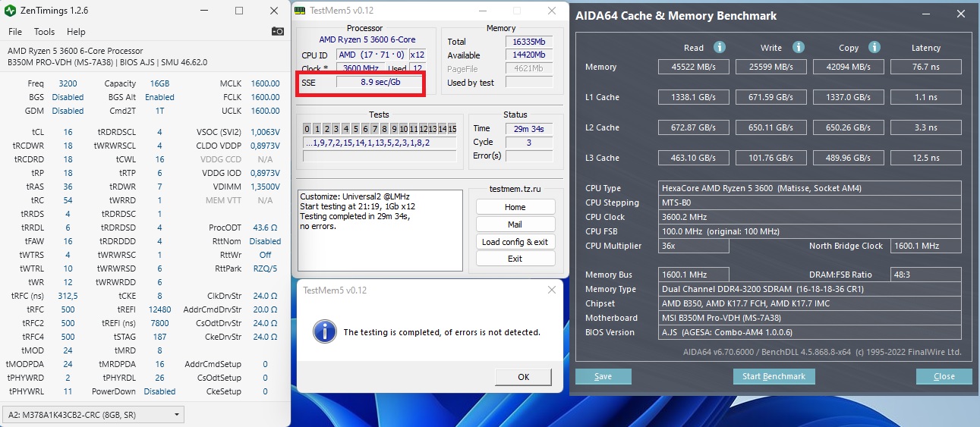Click the TestMem5 log text area
The height and width of the screenshot is (427, 980).
coord(380,231)
